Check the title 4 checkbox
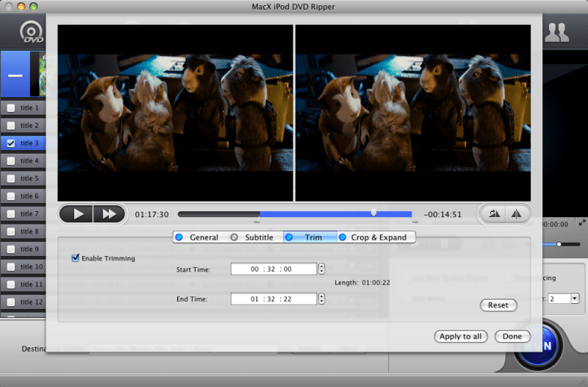 coord(11,160)
